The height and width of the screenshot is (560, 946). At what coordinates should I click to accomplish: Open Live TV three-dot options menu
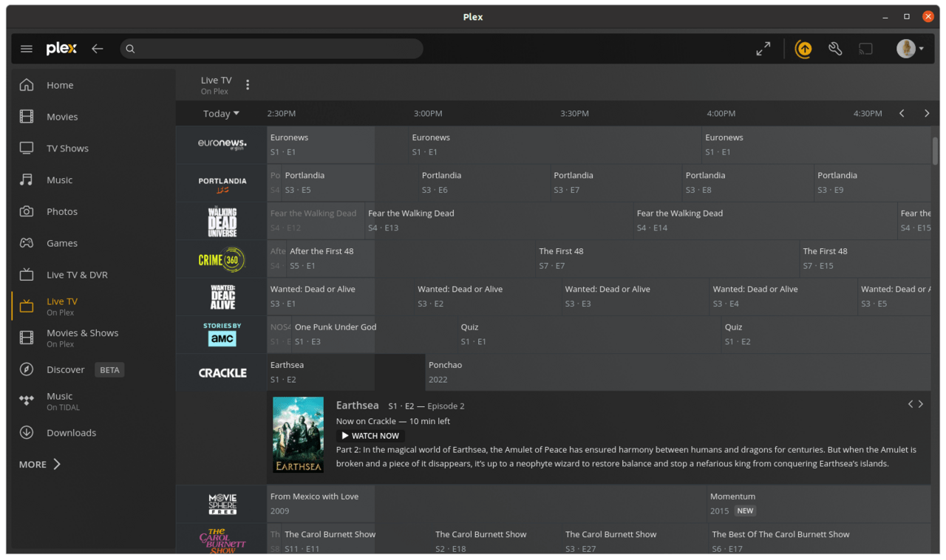pyautogui.click(x=248, y=85)
